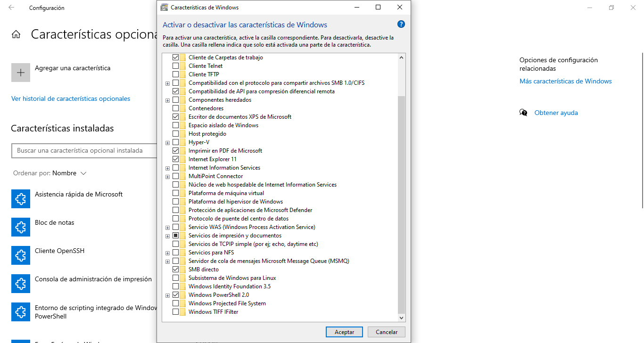Click the Cancelar button

tap(387, 332)
